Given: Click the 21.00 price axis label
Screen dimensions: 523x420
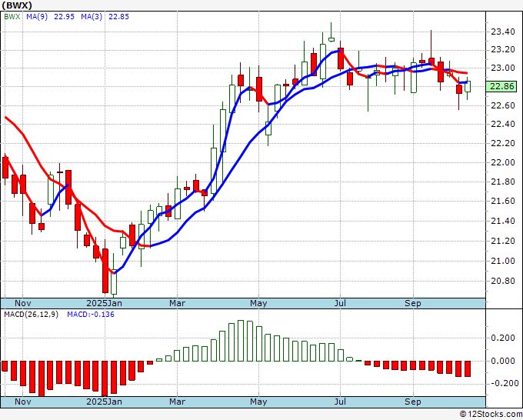Looking at the screenshot, I should point(502,261).
